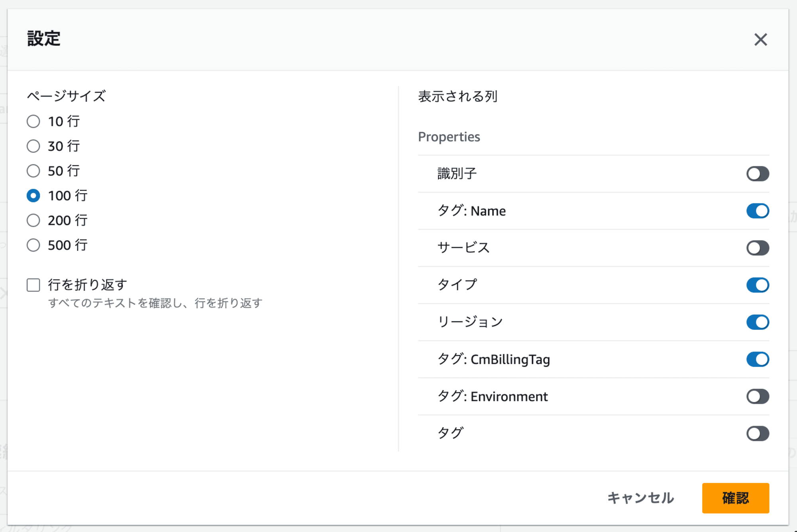
Task: Click the Properties section heading
Action: tap(449, 137)
